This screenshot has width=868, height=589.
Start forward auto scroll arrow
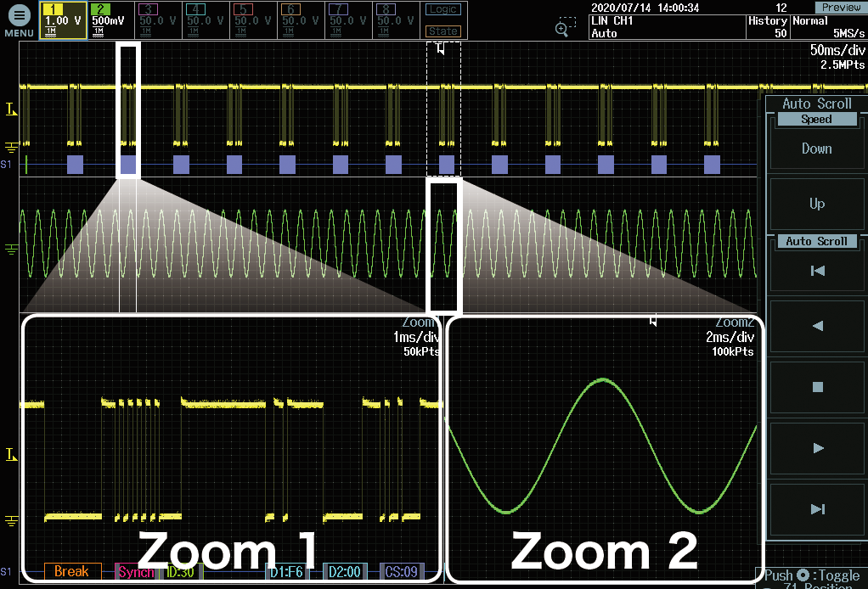coord(817,447)
